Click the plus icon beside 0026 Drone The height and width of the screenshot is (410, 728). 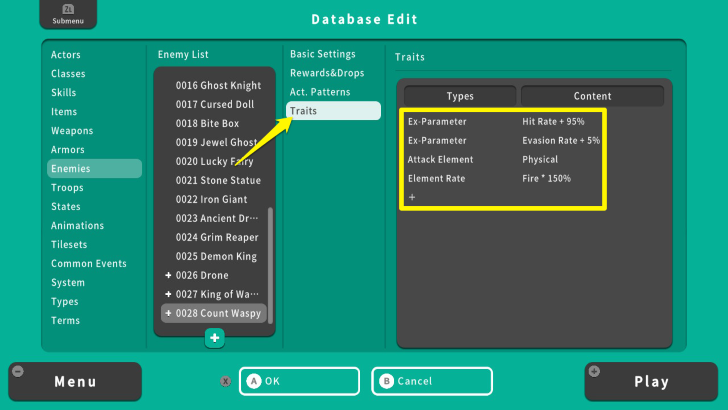point(168,275)
